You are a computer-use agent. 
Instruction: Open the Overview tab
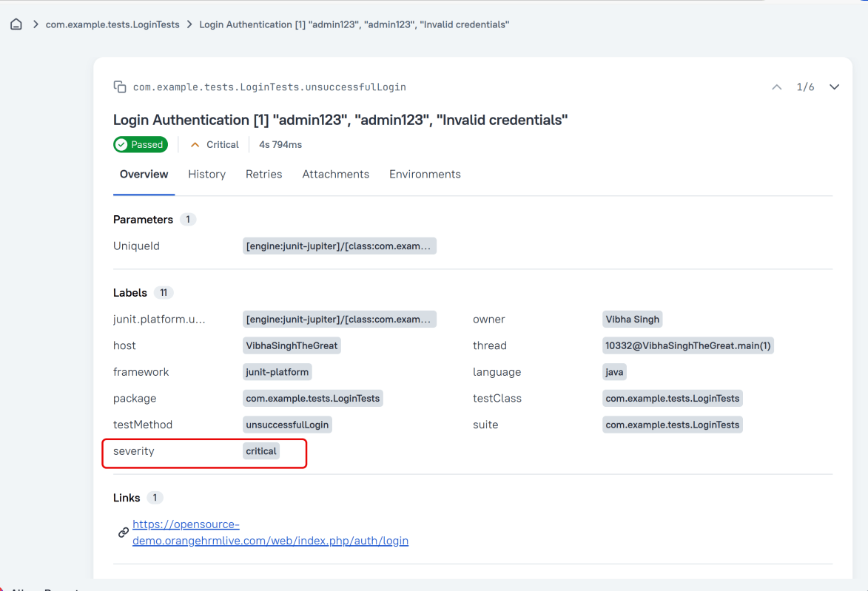coord(144,175)
